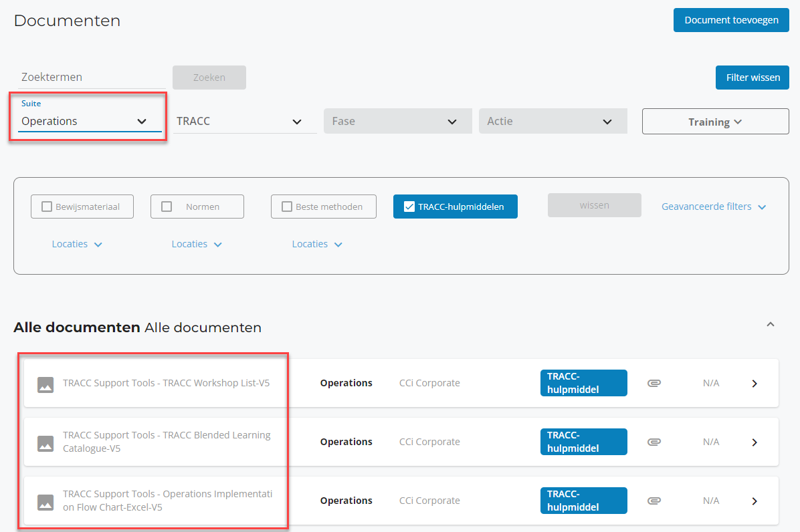
Task: Open the Suite dropdown showing Operations
Action: [x=85, y=122]
